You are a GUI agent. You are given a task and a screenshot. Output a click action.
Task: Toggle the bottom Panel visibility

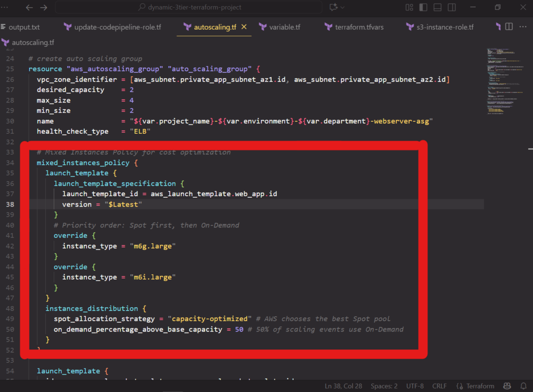(x=438, y=7)
